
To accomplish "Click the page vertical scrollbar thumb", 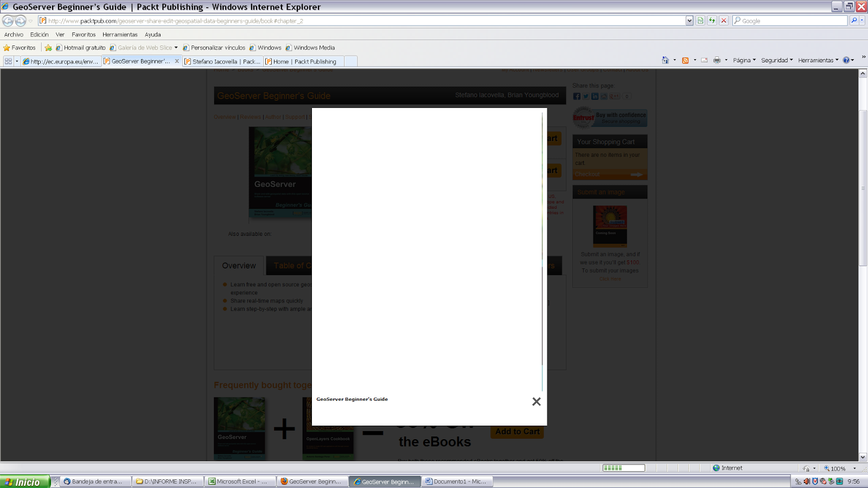I will point(863,188).
